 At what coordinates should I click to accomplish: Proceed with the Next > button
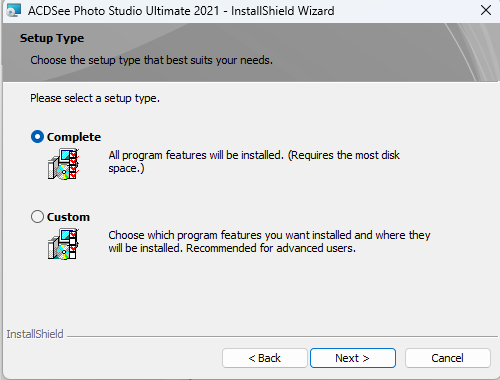(x=353, y=358)
